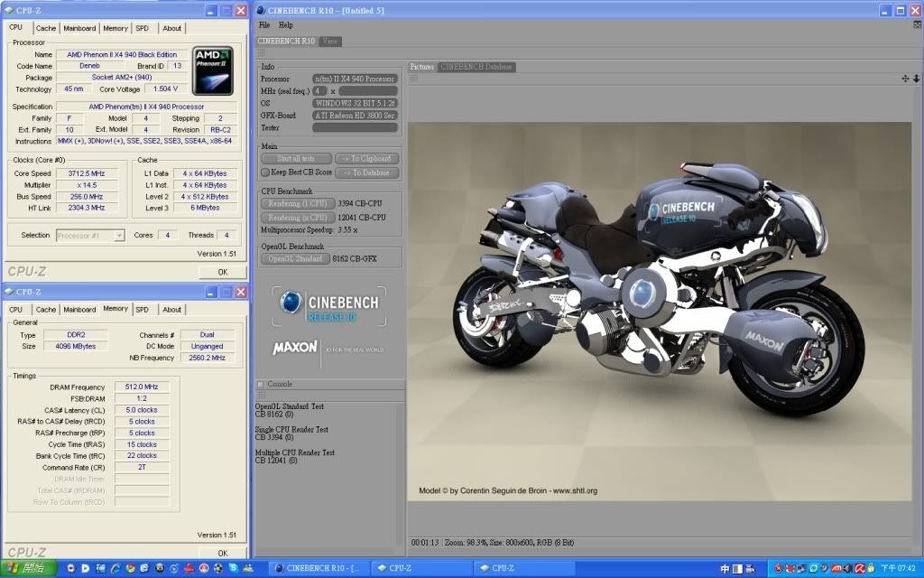Switch to the View tab in CINEBENCH
The height and width of the screenshot is (578, 924).
(330, 42)
